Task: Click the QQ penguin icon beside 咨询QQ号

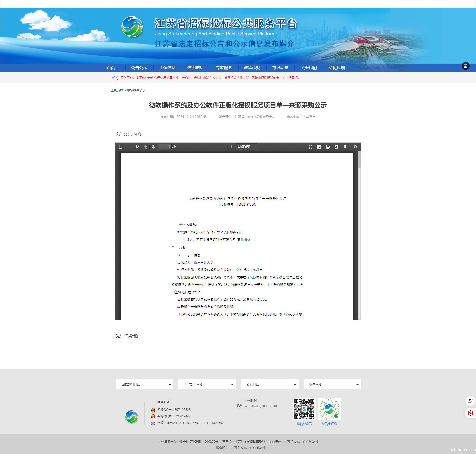Action: coord(153,410)
